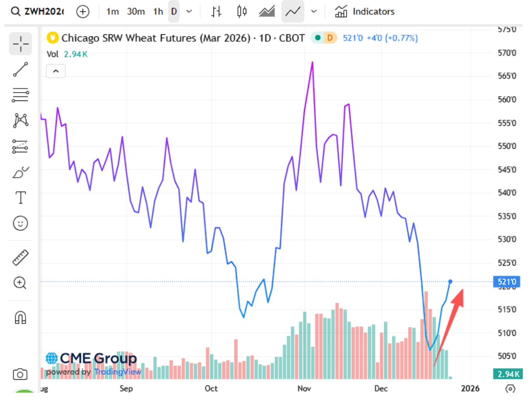
Task: Select the crosshair cursor tool
Action: (x=20, y=44)
